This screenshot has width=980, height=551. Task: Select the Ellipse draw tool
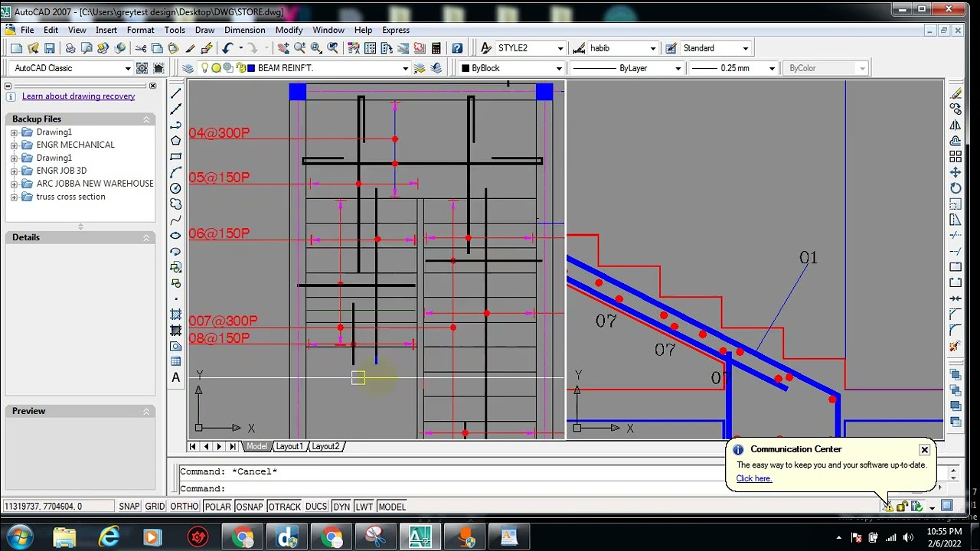click(176, 236)
